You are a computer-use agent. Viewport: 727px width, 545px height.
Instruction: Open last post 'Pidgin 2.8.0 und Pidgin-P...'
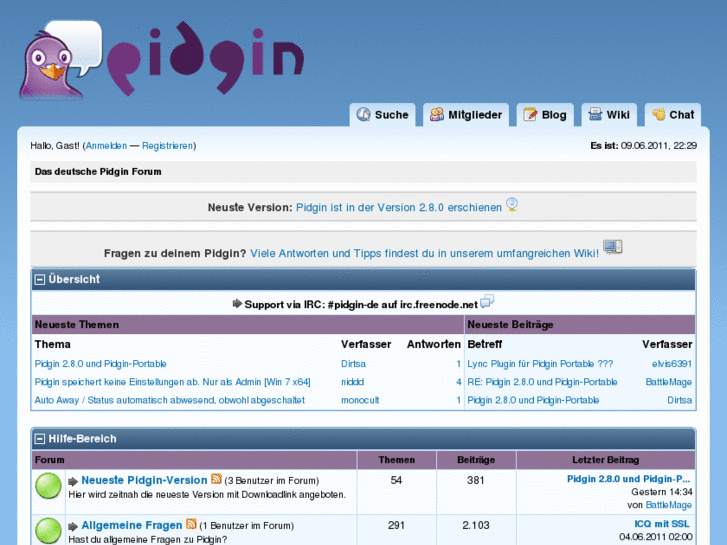pyautogui.click(x=629, y=479)
